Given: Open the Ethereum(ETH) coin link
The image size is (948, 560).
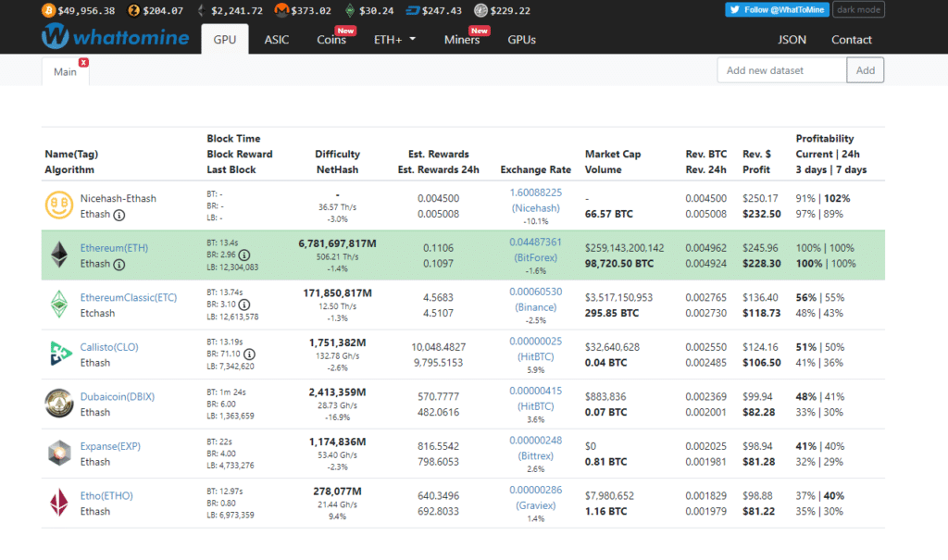Looking at the screenshot, I should [114, 248].
